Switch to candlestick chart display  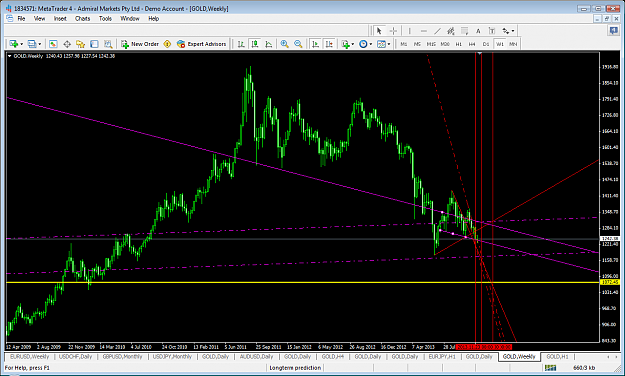click(255, 44)
